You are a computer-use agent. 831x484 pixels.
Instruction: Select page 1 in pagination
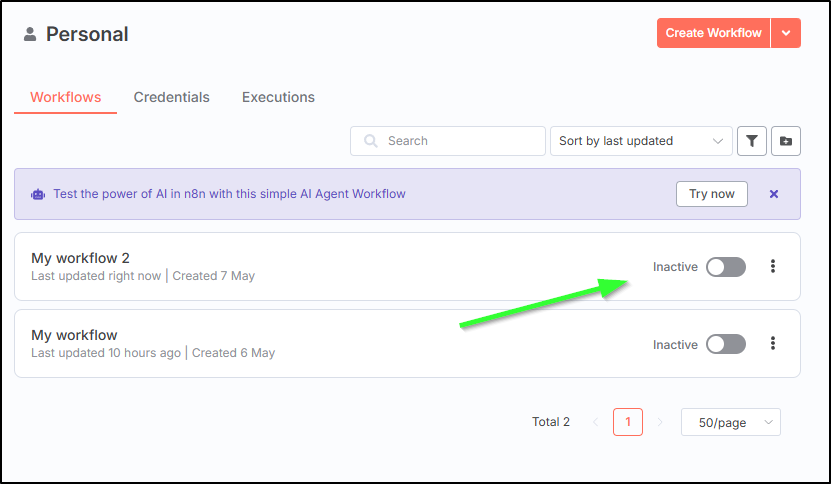(628, 422)
